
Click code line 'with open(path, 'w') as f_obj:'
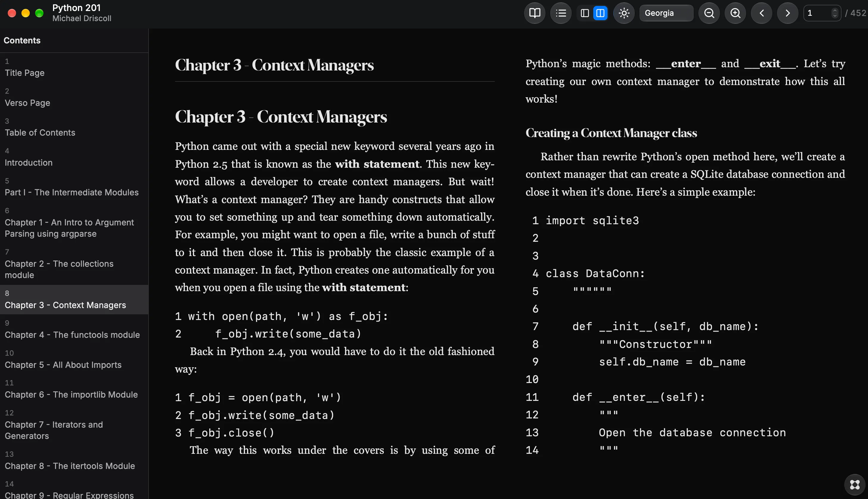(288, 316)
